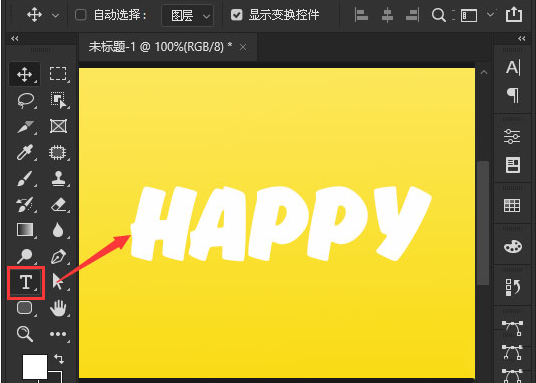Open the Adjustments sliders panel icon
This screenshot has width=536, height=383.
(x=512, y=136)
